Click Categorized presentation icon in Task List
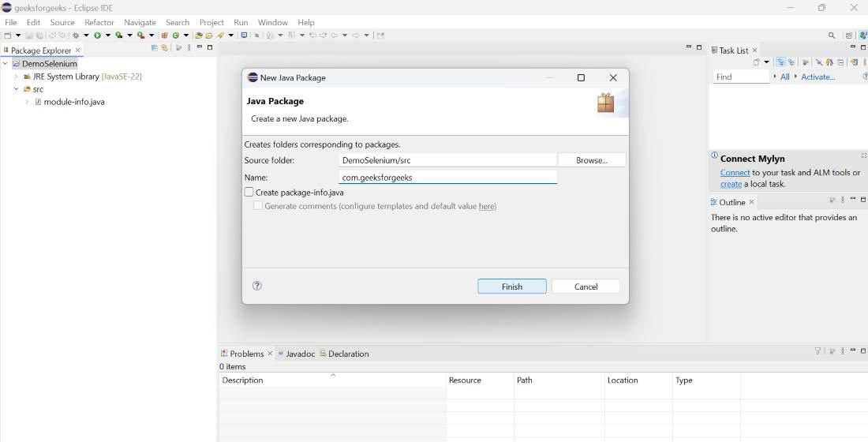The height and width of the screenshot is (442, 868). 781,62
